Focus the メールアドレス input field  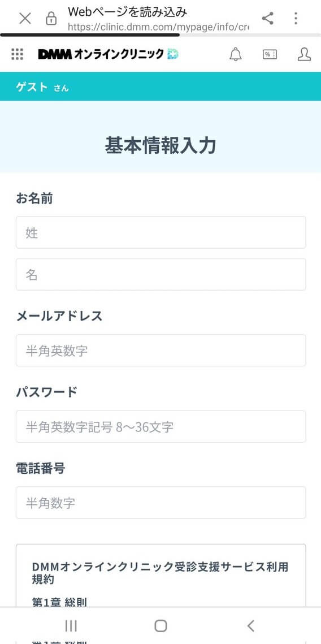(161, 351)
